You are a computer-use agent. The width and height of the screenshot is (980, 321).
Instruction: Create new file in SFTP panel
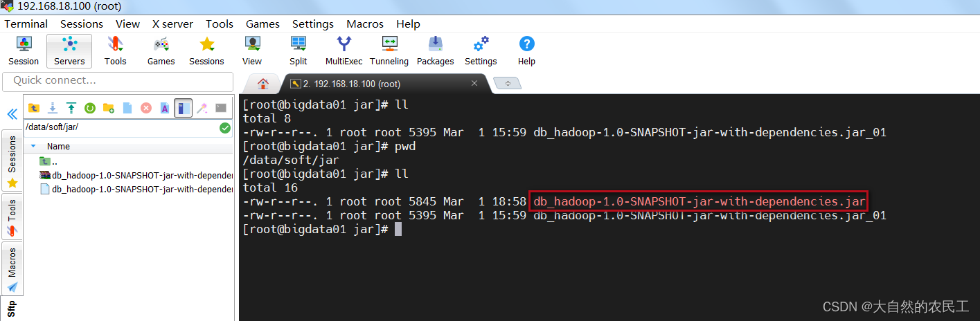(127, 108)
